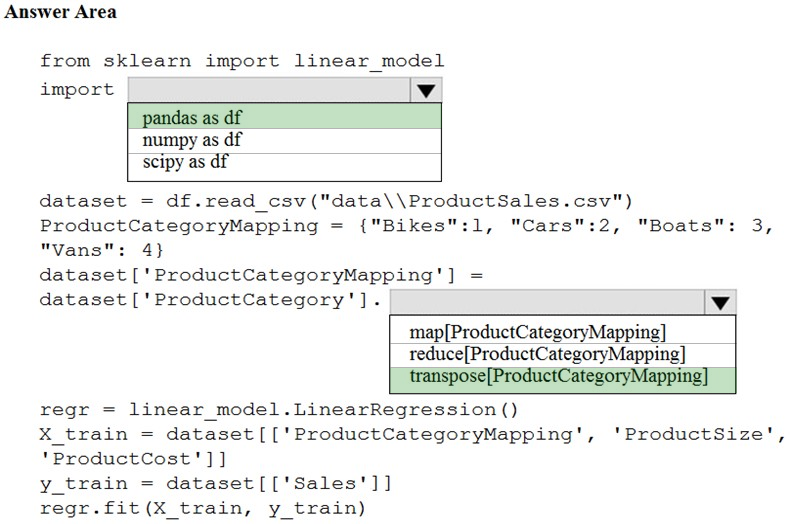The width and height of the screenshot is (790, 524).
Task: Click the '"Vans": 4}' code line
Action: coord(102,250)
